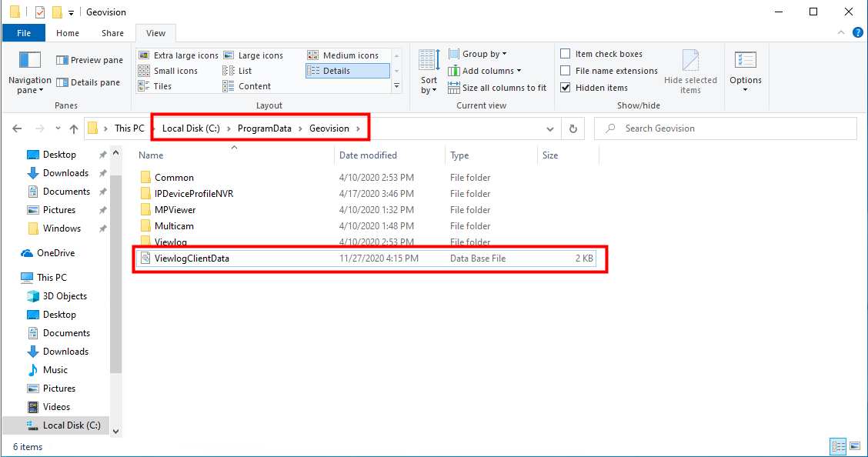Click the details view status bar icon
The width and height of the screenshot is (868, 457).
click(x=839, y=446)
